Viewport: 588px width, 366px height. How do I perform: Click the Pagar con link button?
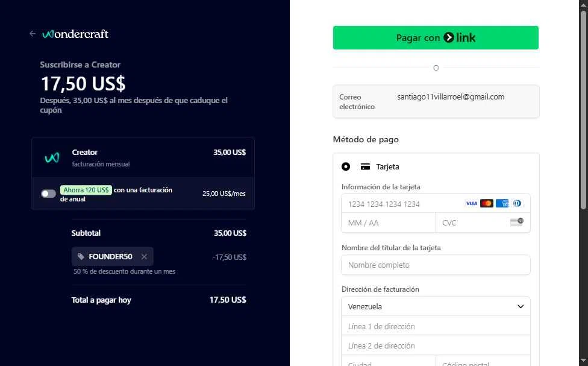(x=436, y=37)
